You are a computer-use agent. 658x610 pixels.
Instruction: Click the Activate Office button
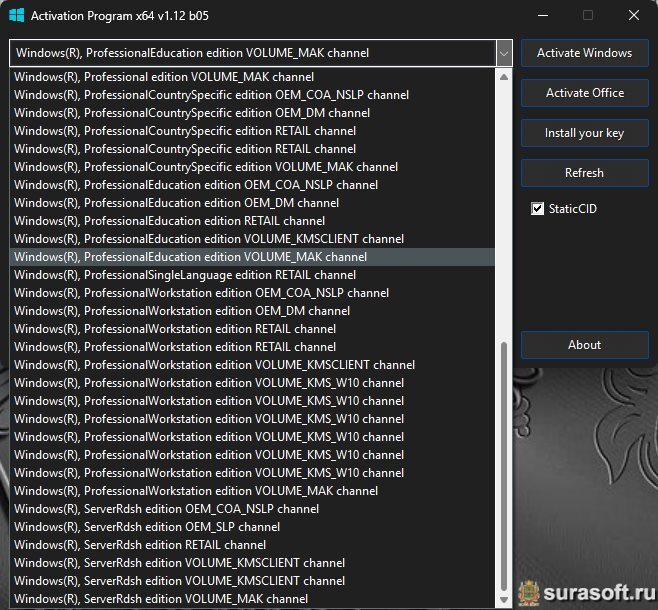585,93
